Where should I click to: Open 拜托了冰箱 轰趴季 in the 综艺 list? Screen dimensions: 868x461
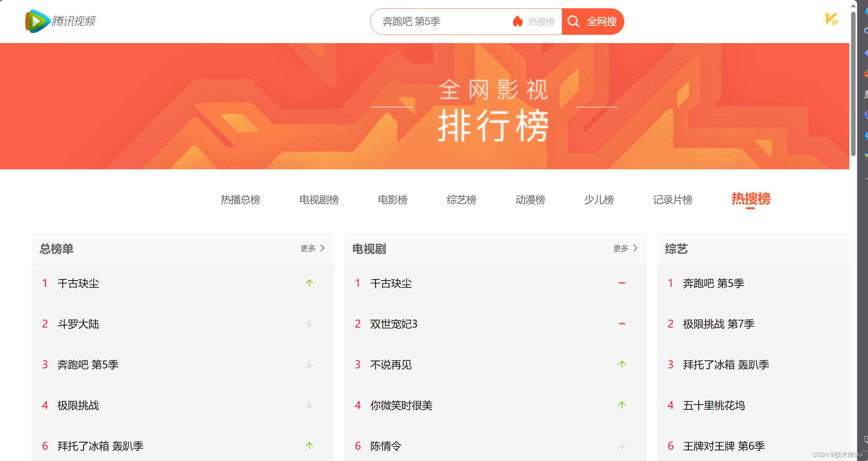(726, 365)
